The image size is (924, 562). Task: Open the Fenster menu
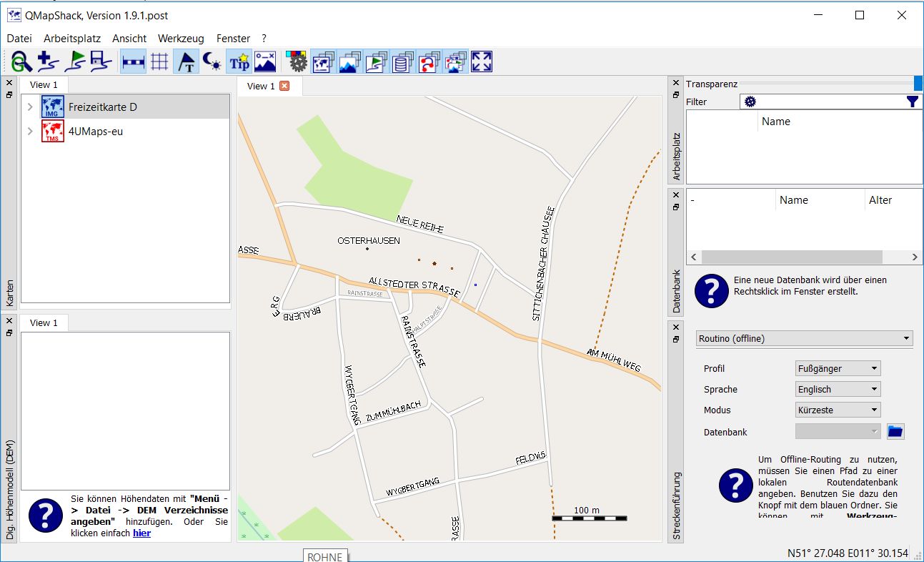click(234, 39)
